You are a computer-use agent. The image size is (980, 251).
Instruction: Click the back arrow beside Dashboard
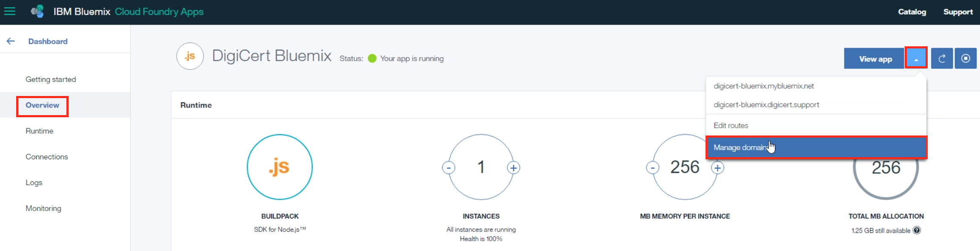(x=11, y=41)
